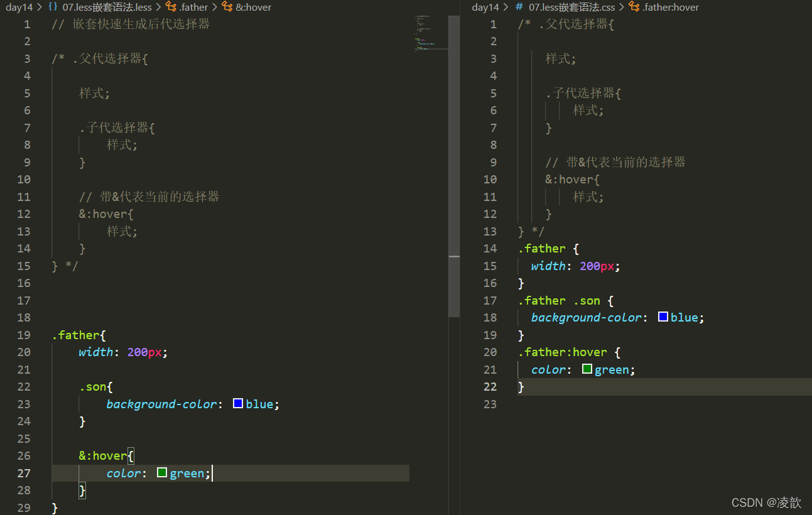Open blue color swatch in css editor
The image size is (812, 515).
coord(663,317)
